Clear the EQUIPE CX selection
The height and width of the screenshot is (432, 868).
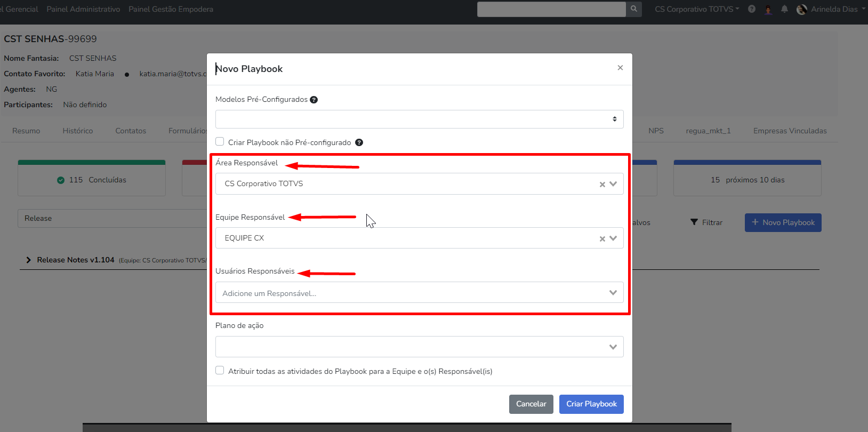tap(602, 239)
